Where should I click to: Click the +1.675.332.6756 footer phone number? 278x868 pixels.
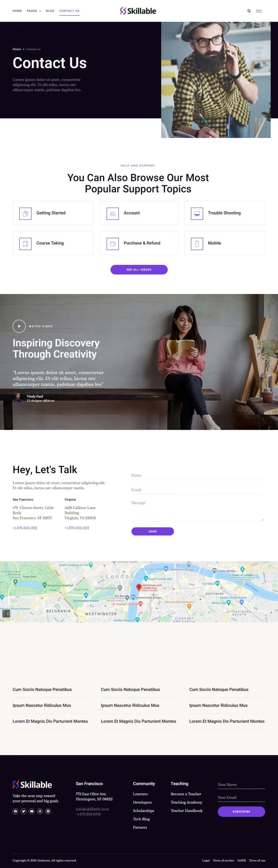(88, 814)
